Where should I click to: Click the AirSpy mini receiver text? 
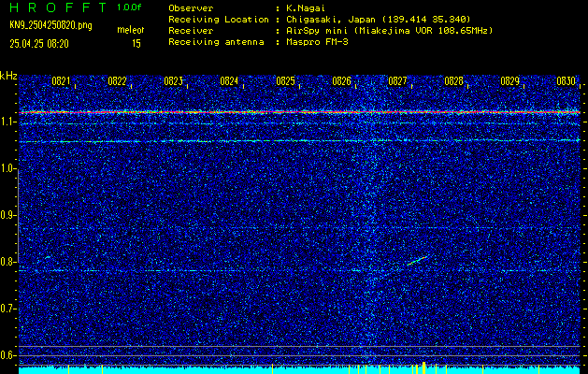pos(389,31)
